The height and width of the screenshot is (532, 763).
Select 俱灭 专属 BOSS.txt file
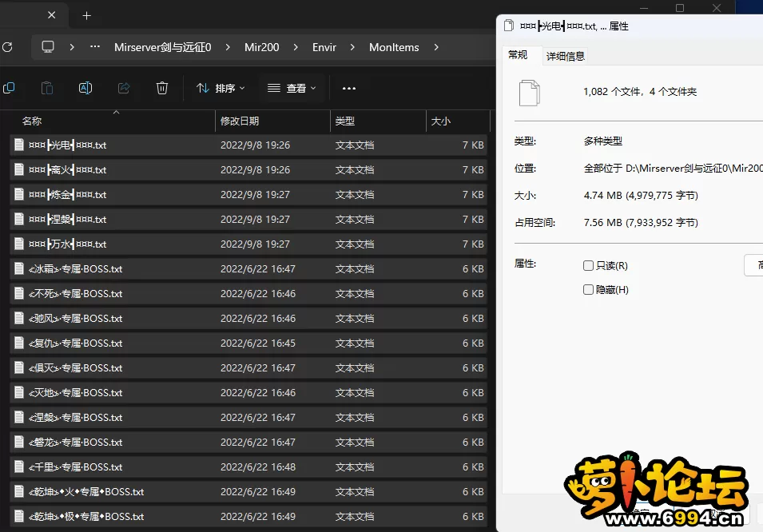point(248,367)
